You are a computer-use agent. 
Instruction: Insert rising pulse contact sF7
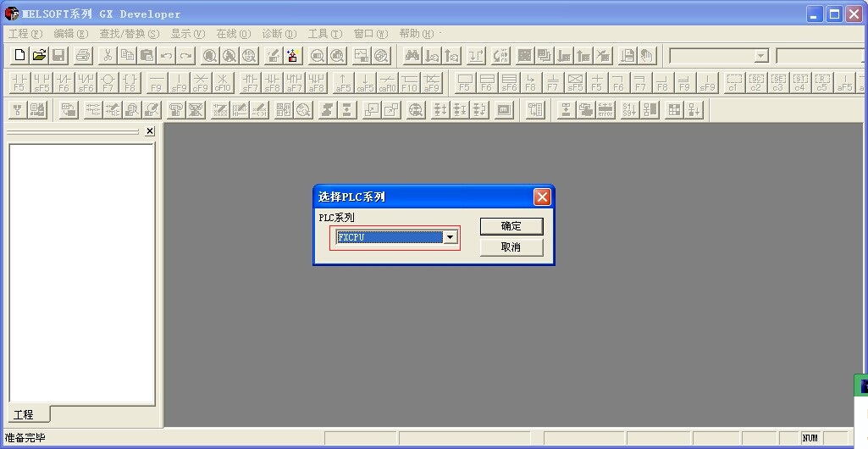[250, 82]
